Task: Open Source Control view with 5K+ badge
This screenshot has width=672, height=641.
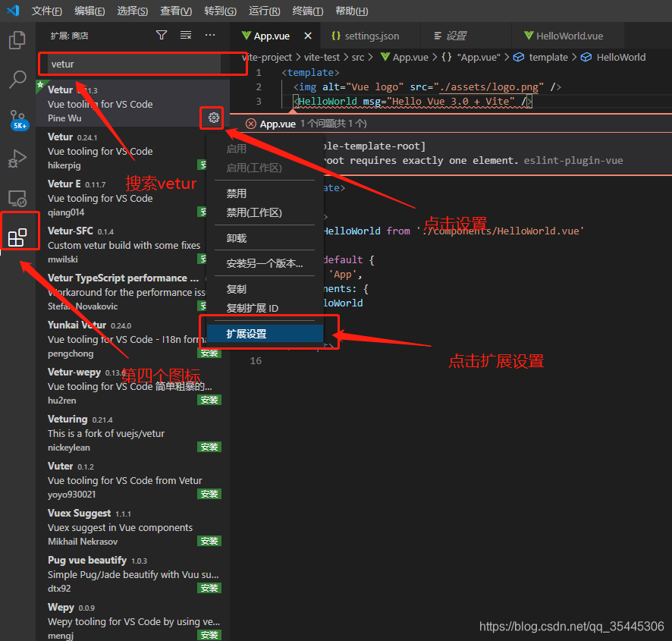Action: [18, 119]
